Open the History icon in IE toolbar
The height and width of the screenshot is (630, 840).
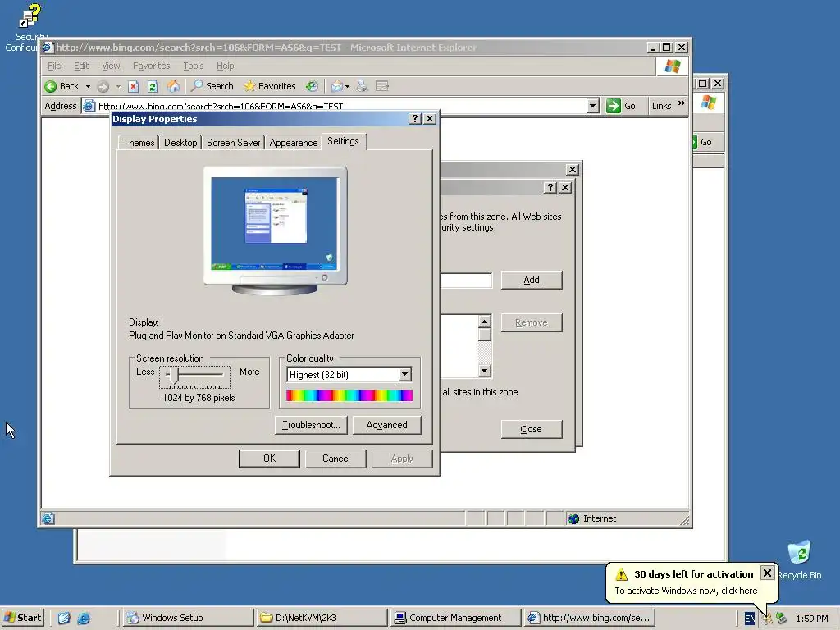click(312, 86)
